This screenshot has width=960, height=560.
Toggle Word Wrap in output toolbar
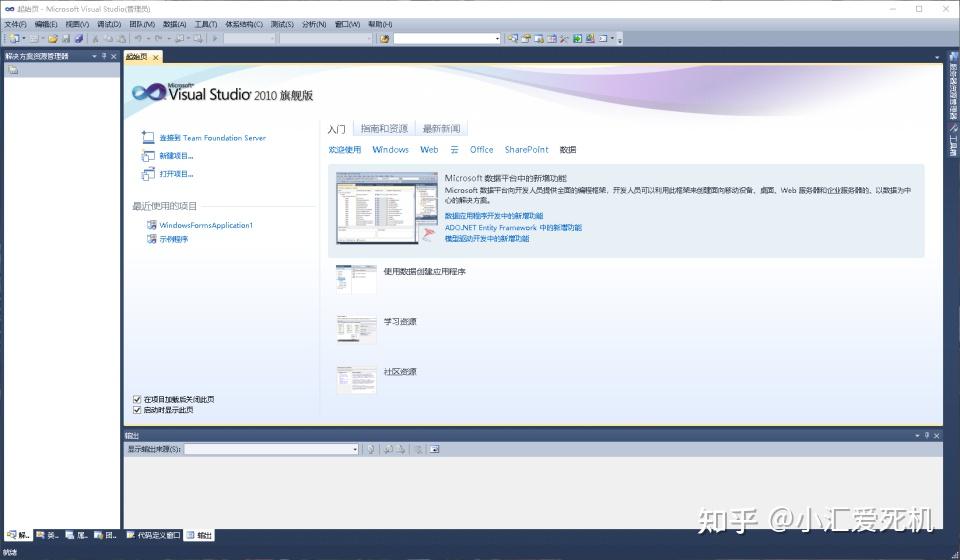click(x=434, y=449)
